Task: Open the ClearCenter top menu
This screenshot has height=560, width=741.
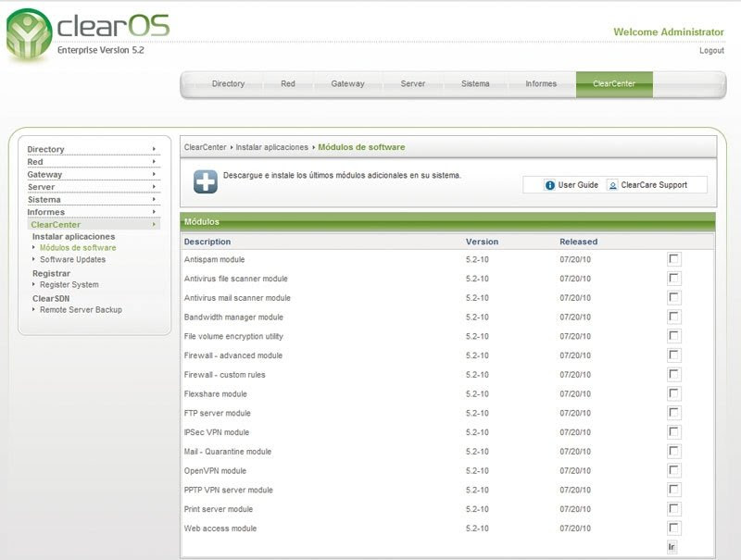Action: 614,84
